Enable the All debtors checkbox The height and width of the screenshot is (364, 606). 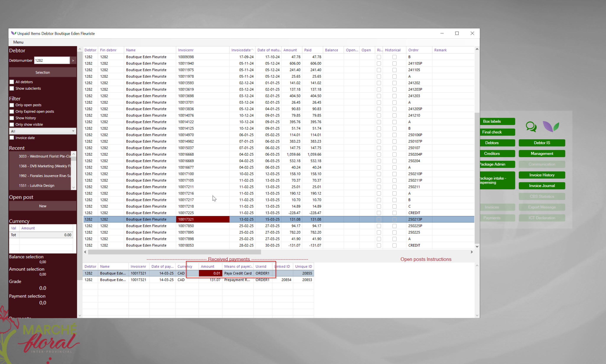tap(12, 82)
